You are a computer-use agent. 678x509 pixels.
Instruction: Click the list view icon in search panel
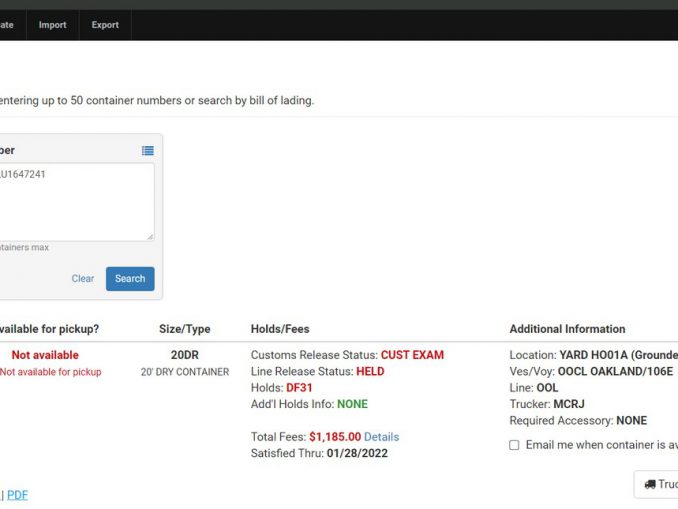[x=147, y=151]
